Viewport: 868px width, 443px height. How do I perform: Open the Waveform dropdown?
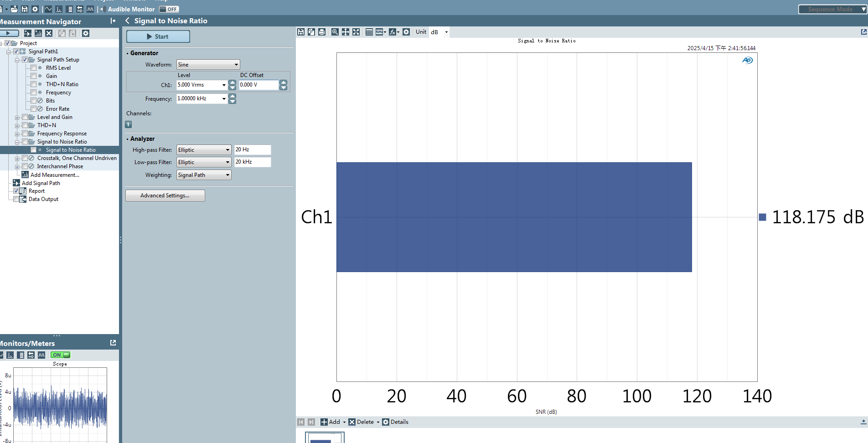[x=208, y=65]
